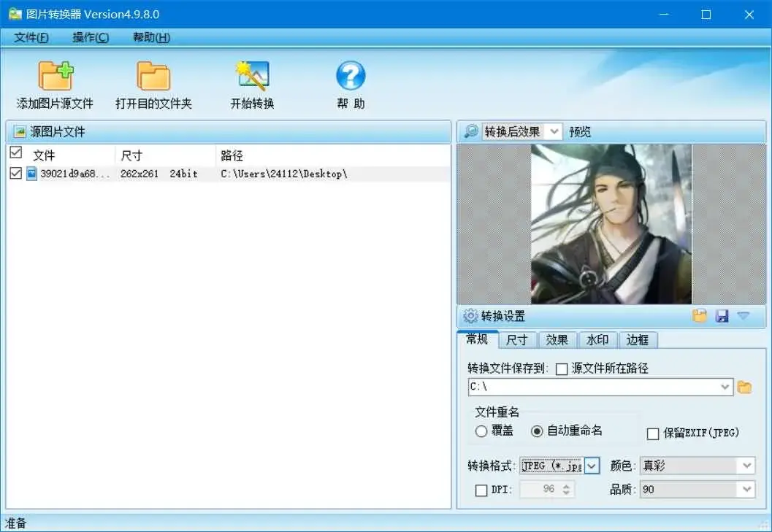
Task: Minimize the 图片转换器 window
Action: coord(664,15)
